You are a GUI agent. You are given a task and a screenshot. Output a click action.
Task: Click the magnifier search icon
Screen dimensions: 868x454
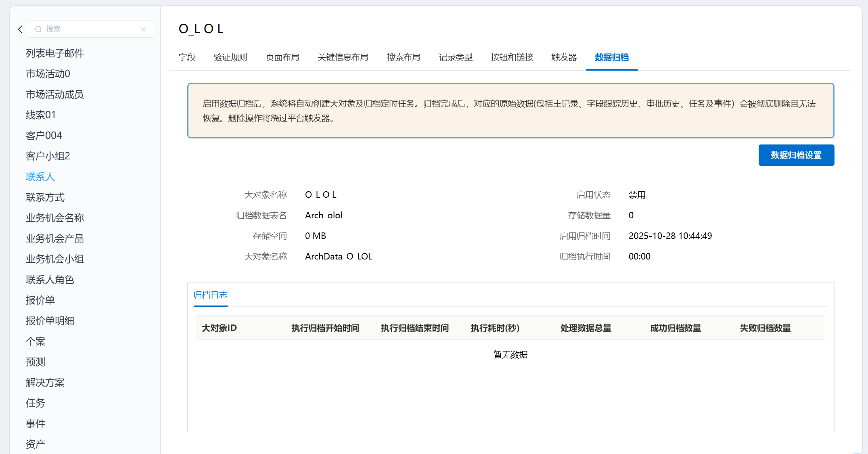(38, 29)
